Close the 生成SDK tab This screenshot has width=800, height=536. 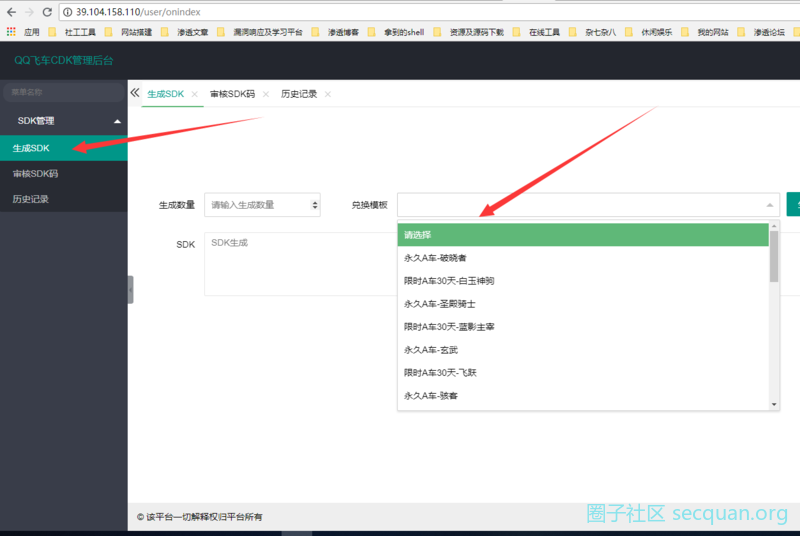pos(194,94)
